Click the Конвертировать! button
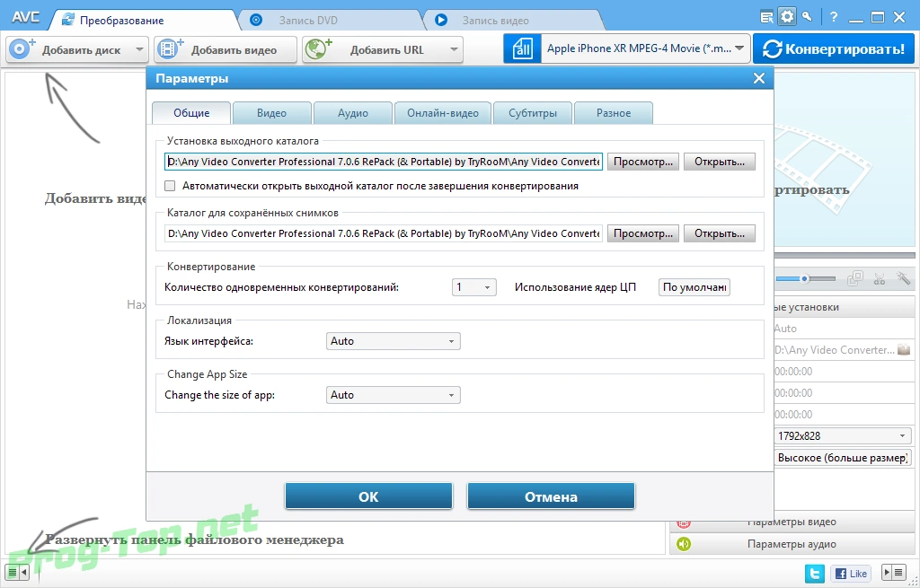Image resolution: width=920 pixels, height=588 pixels. click(x=834, y=48)
